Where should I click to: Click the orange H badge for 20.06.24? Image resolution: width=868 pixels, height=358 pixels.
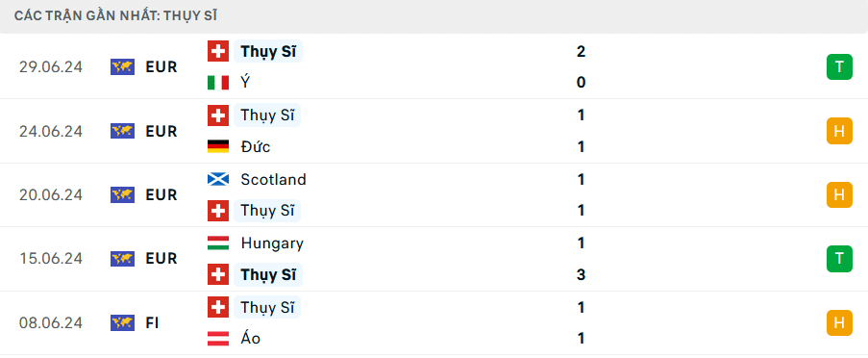[840, 195]
